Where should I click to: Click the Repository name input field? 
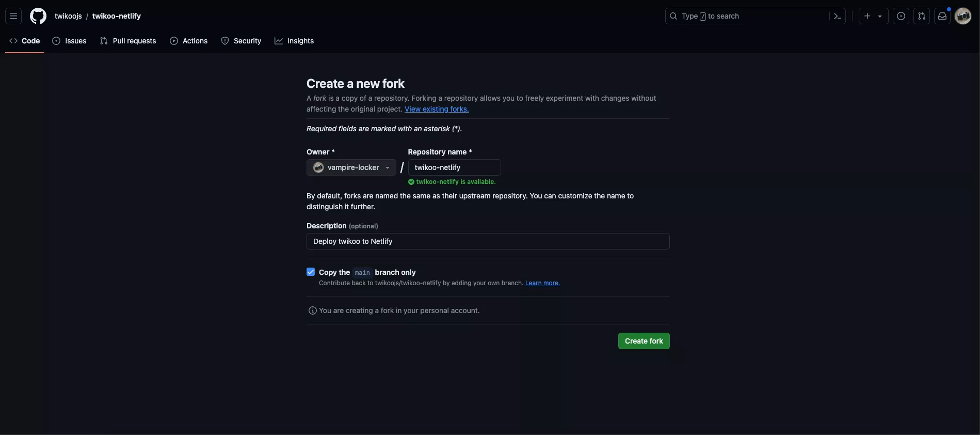click(454, 167)
